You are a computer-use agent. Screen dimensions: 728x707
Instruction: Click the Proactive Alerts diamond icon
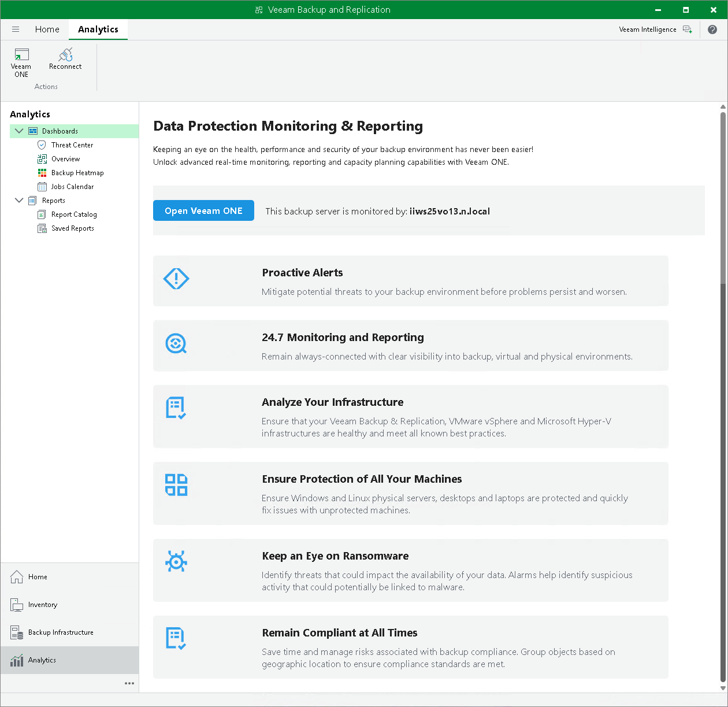point(176,279)
